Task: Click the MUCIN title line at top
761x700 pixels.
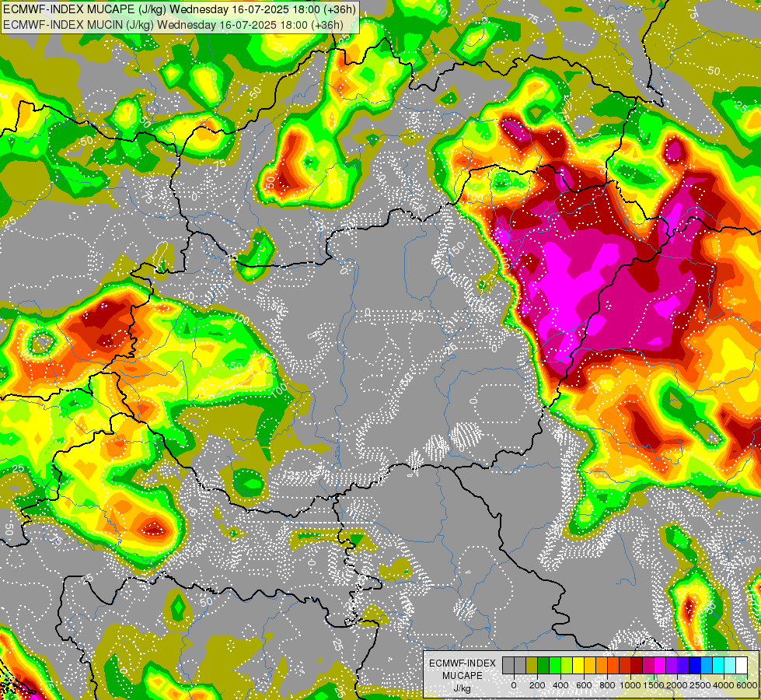Action: tap(173, 24)
